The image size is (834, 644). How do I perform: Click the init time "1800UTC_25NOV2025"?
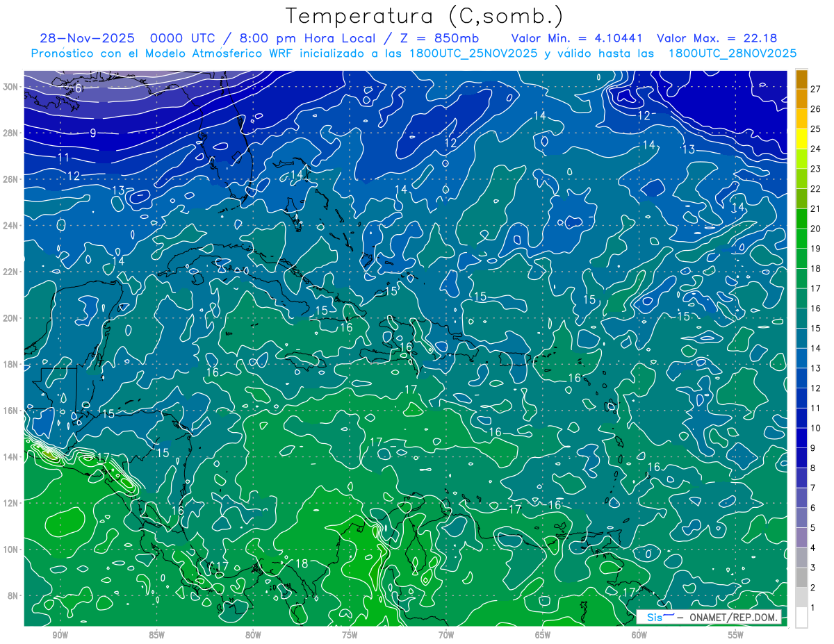[475, 53]
